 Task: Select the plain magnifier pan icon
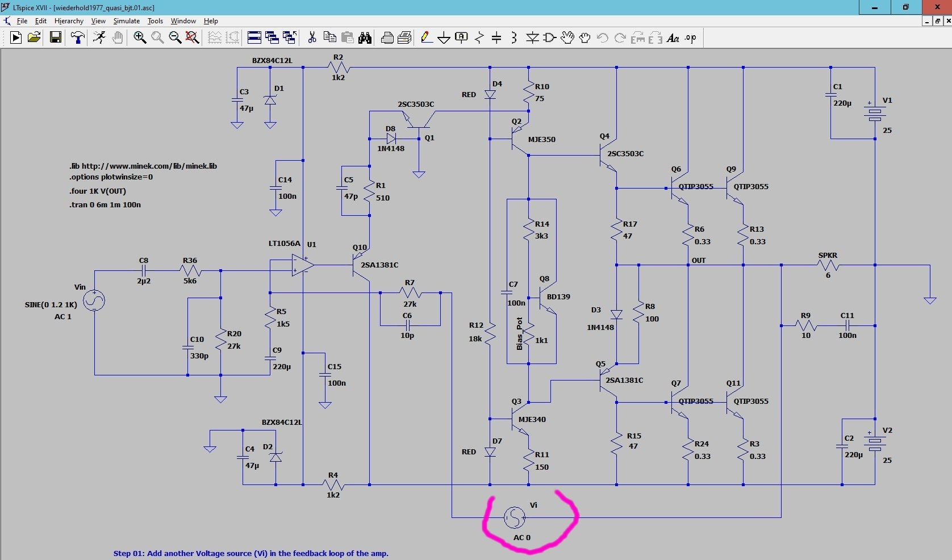[x=157, y=37]
